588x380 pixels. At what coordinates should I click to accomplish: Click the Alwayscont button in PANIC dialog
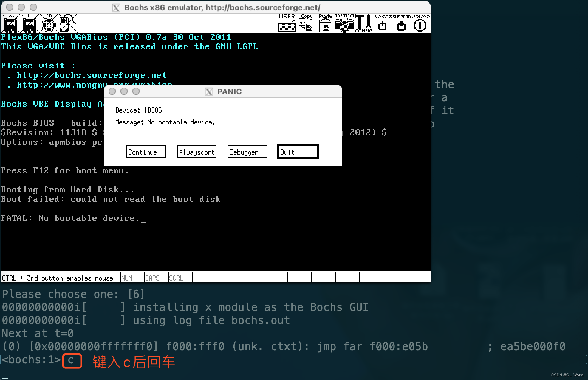(x=197, y=152)
